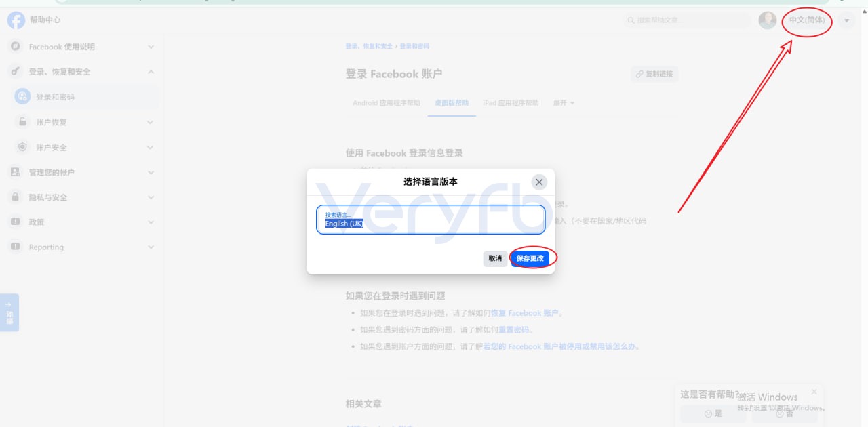Click the Facebook logo icon
The height and width of the screenshot is (427, 868).
[x=16, y=20]
